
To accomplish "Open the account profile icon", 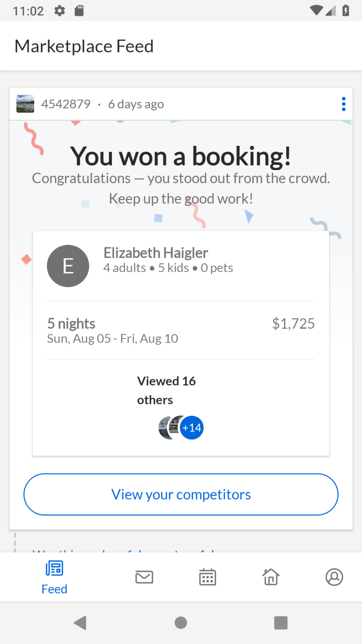I will pyautogui.click(x=334, y=577).
